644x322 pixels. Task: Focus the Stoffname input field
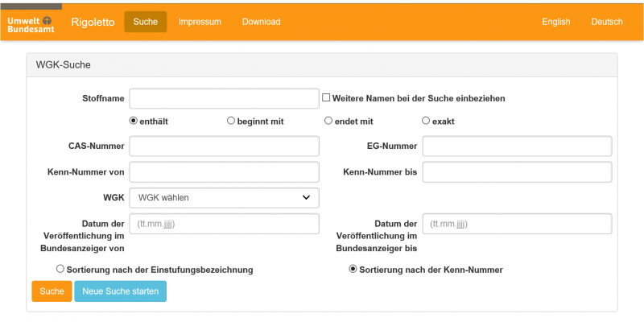click(225, 98)
